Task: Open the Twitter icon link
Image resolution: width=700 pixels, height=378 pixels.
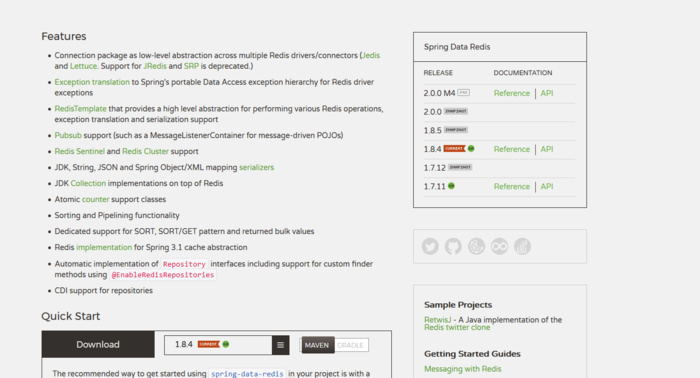Action: [x=430, y=246]
